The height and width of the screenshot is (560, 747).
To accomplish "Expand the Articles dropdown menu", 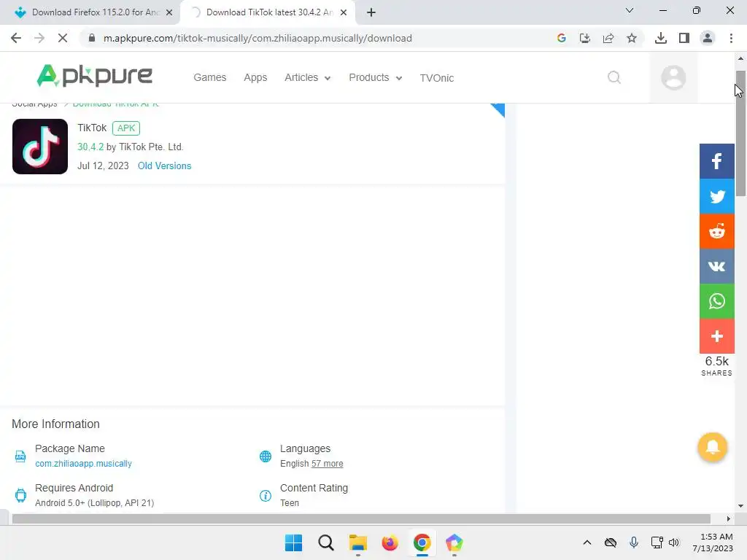I will tap(307, 77).
